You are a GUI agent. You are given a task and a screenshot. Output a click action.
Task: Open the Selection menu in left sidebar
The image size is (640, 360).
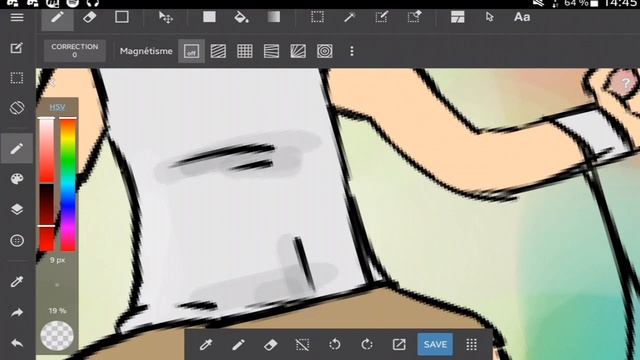17,78
